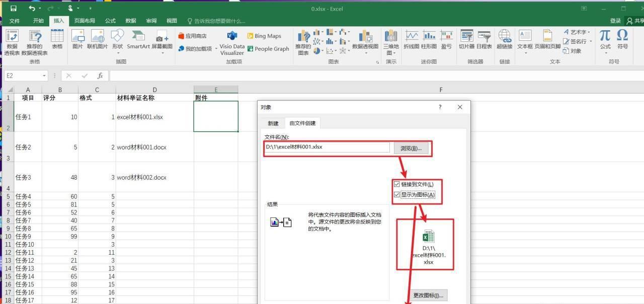Open the Review (审阅) tab

[151, 21]
